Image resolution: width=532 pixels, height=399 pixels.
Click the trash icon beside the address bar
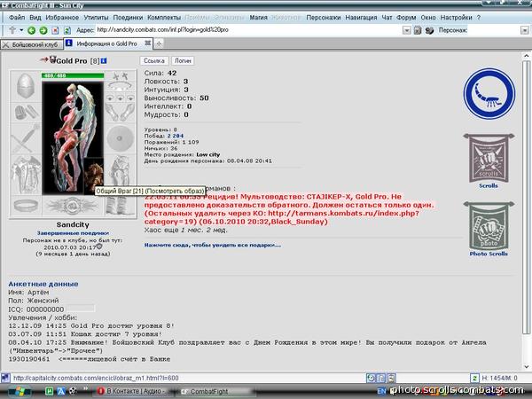(x=418, y=30)
